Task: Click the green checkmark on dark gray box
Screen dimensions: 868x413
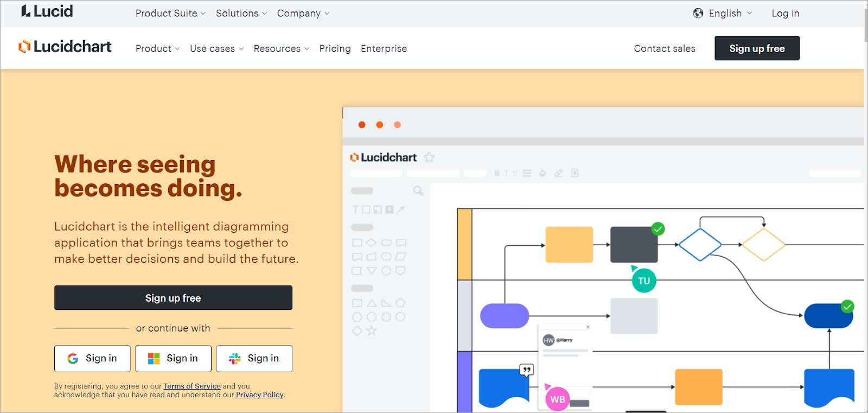Action: [658, 229]
